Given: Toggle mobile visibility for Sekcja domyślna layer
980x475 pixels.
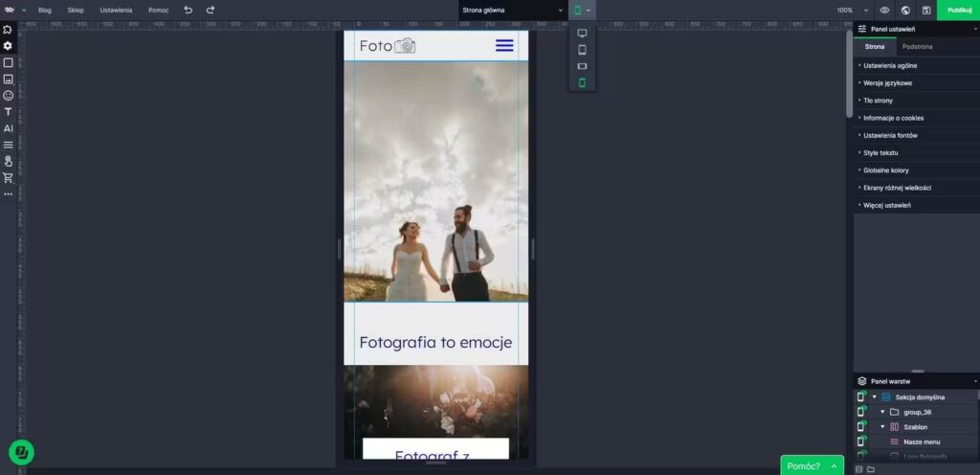Looking at the screenshot, I should pos(861,396).
